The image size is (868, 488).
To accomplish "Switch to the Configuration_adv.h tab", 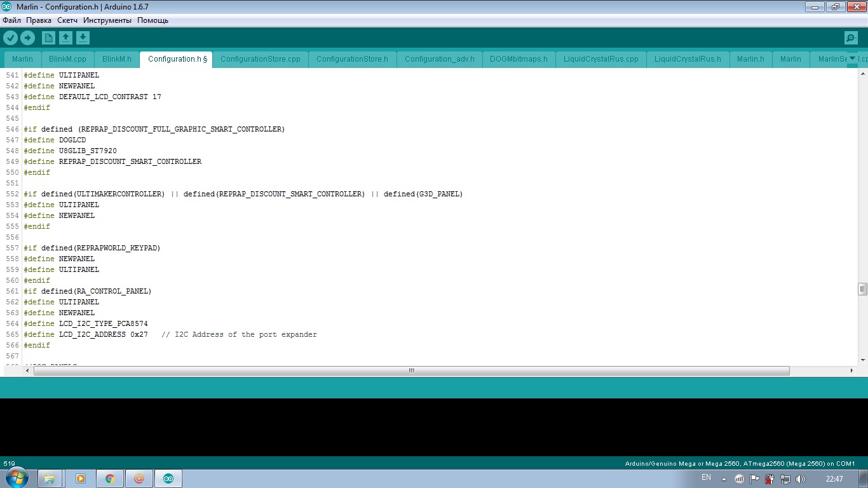I will [x=440, y=59].
